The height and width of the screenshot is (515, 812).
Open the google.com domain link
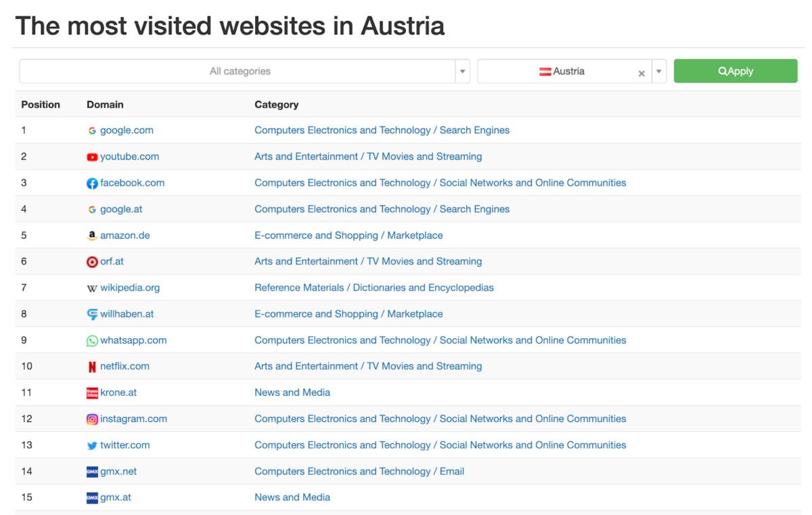coord(127,130)
